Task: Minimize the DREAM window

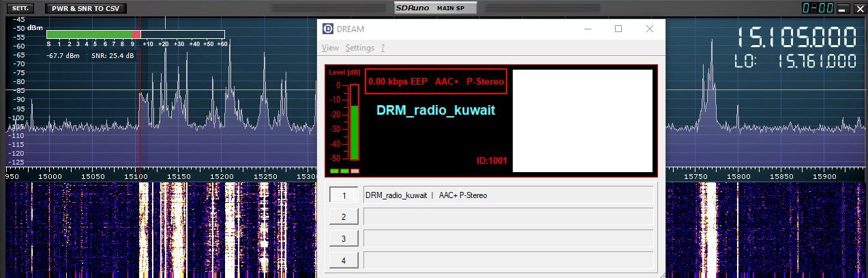Action: [588, 29]
